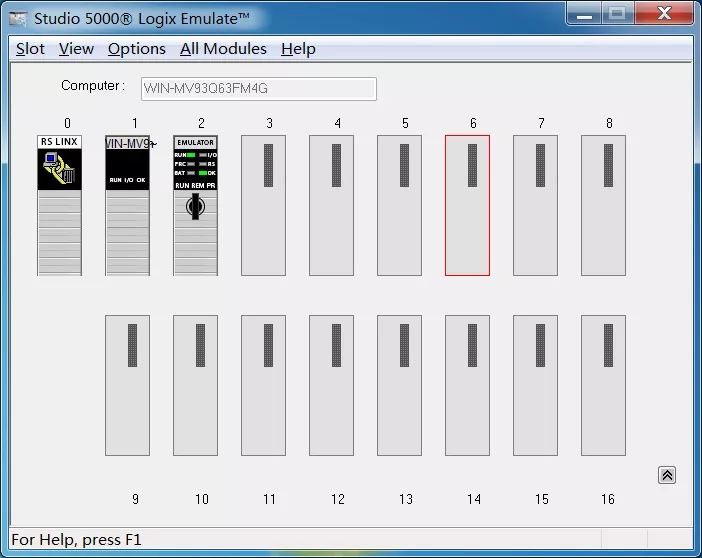Minimize the Logix Emulate window

click(584, 13)
